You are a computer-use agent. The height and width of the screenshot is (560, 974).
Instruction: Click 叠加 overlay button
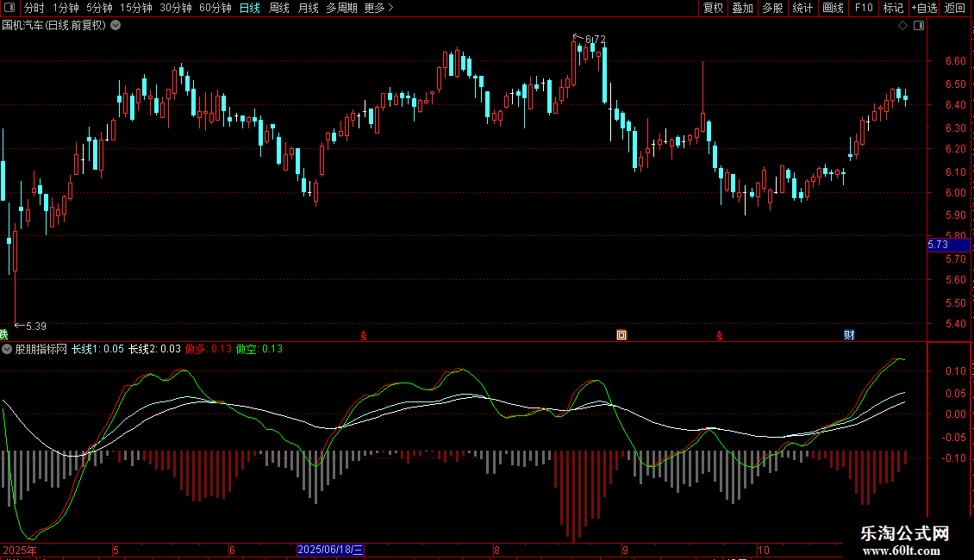pos(743,8)
